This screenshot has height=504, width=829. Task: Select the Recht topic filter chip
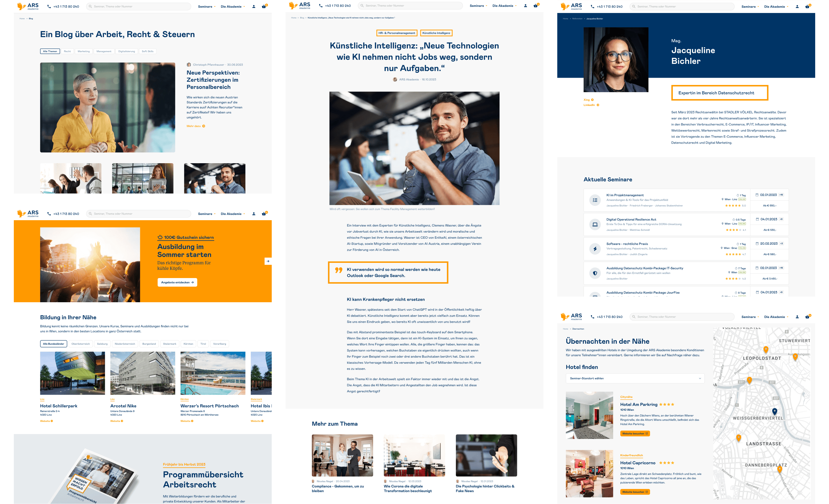(x=67, y=52)
